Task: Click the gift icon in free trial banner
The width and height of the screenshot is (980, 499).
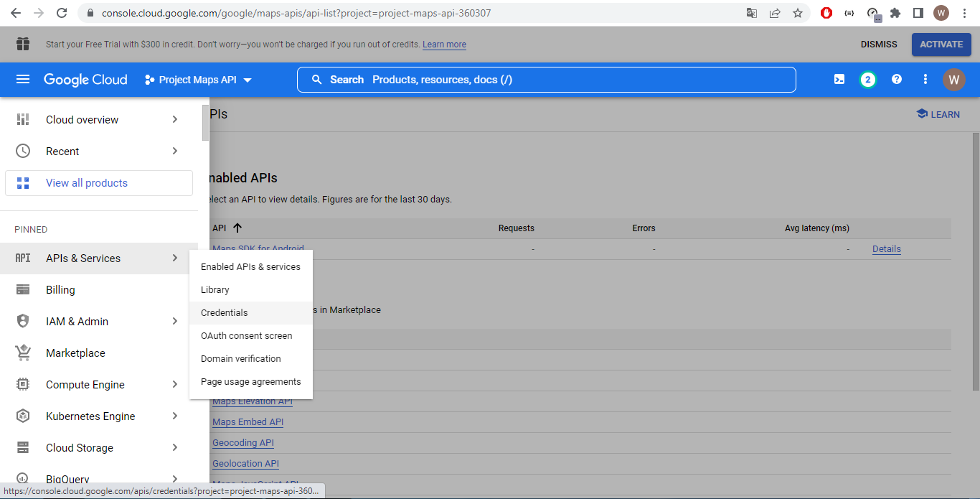Action: [x=23, y=44]
